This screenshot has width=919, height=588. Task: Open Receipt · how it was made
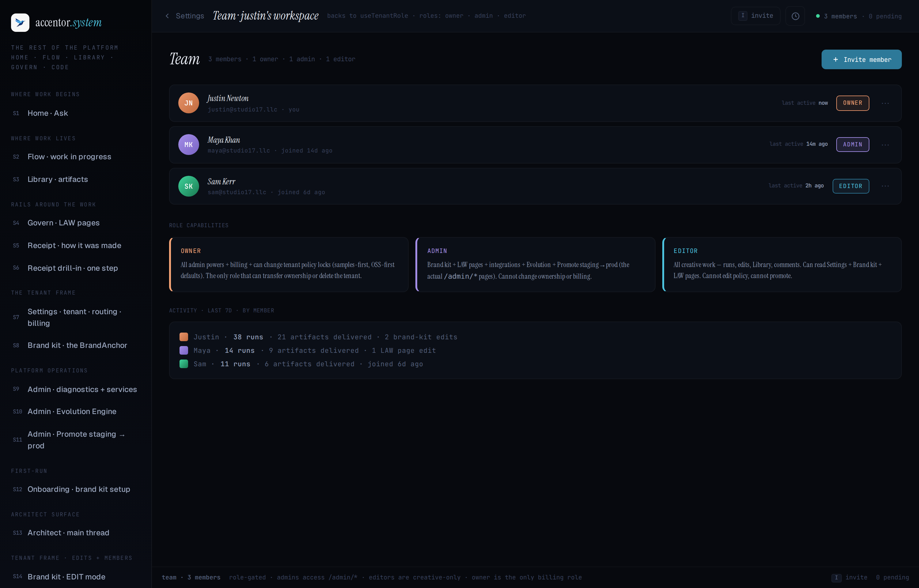[76, 246]
